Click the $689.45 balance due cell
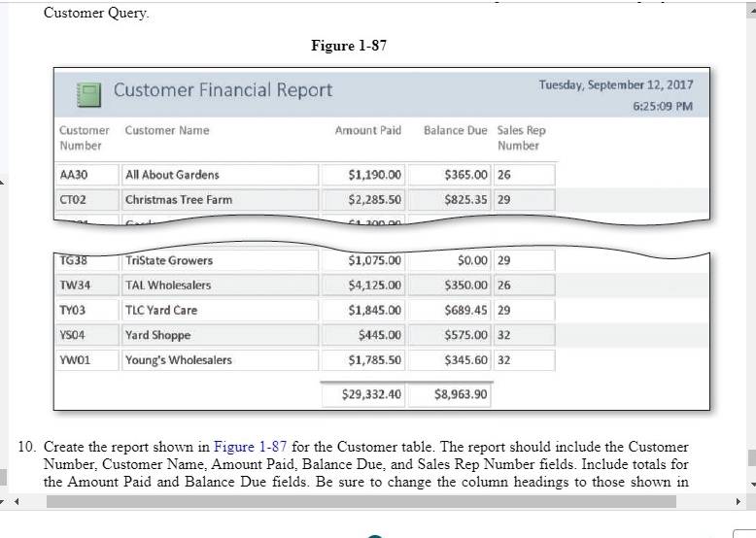 pyautogui.click(x=449, y=310)
